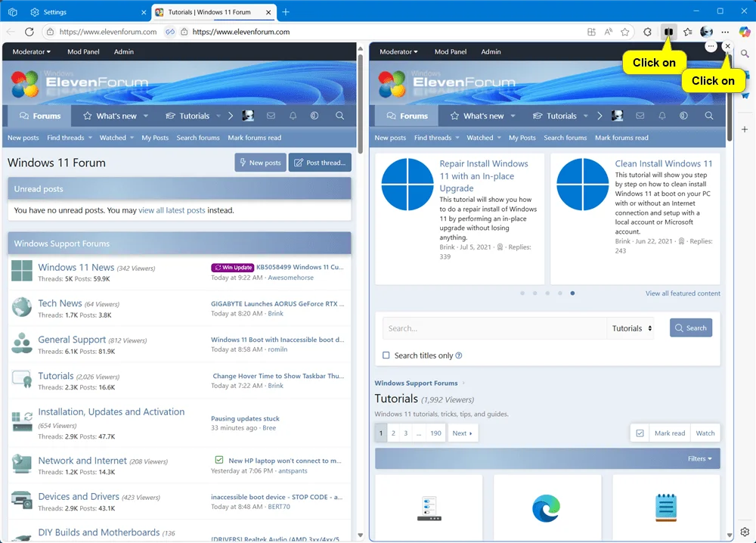Click the sidebar plus customize icon
756x543 pixels.
[x=745, y=129]
